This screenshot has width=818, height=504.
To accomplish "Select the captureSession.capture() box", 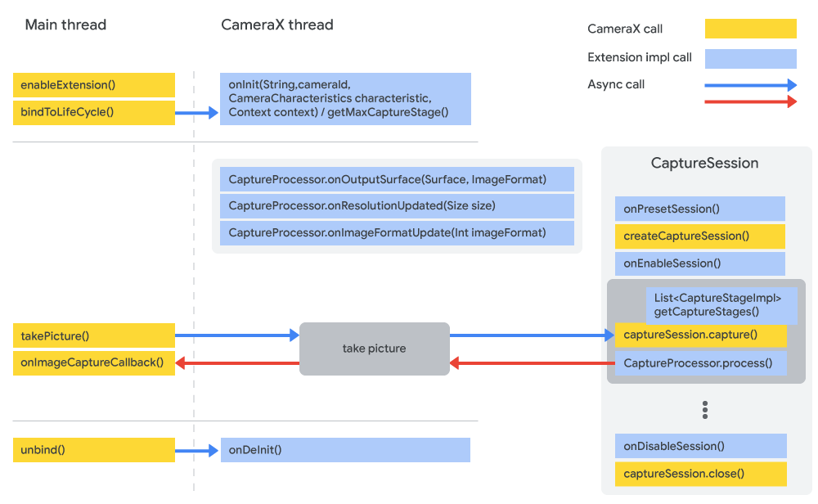I will click(x=699, y=335).
